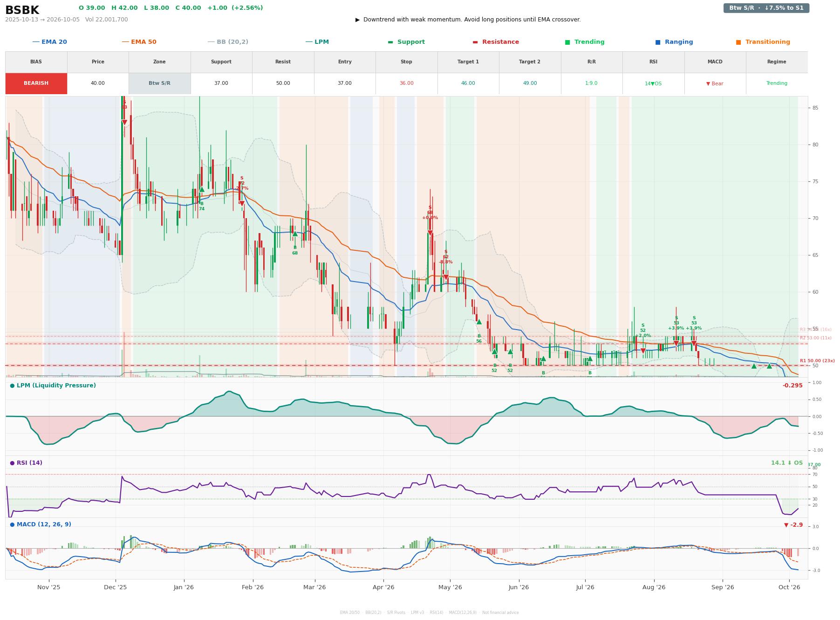Click the green Support legend marker
840x620 pixels.
(x=390, y=42)
